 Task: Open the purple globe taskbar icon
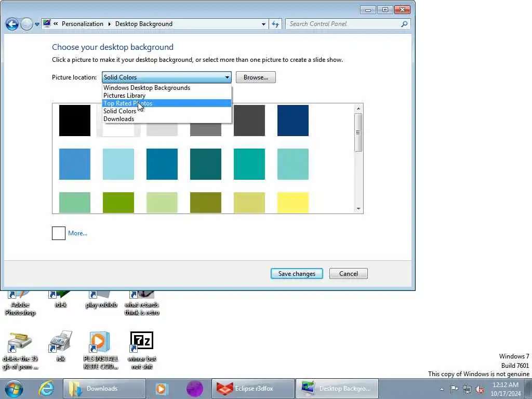(195, 389)
